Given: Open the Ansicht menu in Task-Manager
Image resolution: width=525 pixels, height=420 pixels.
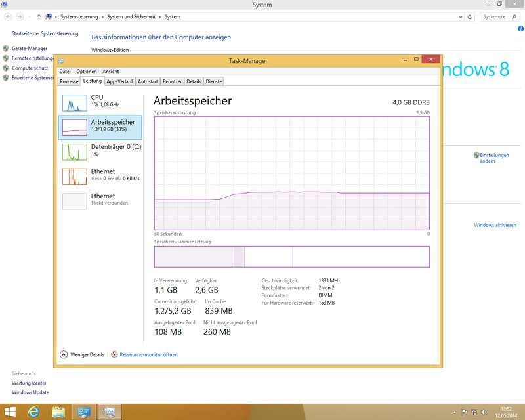Looking at the screenshot, I should pos(110,72).
